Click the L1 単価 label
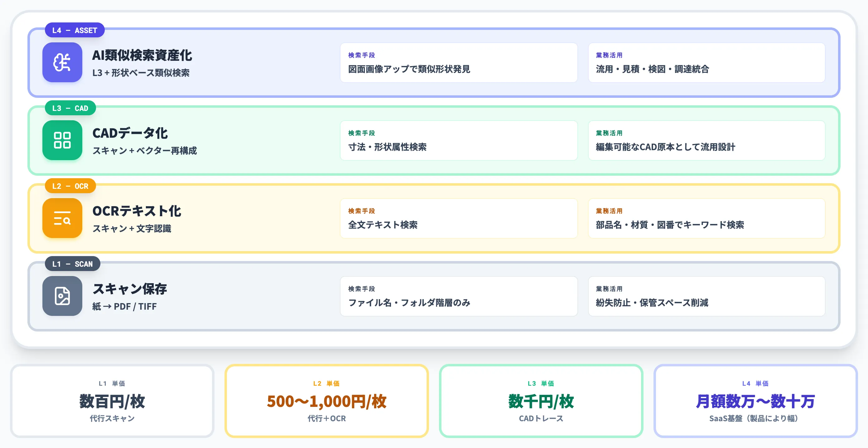The height and width of the screenshot is (448, 868). 112,384
